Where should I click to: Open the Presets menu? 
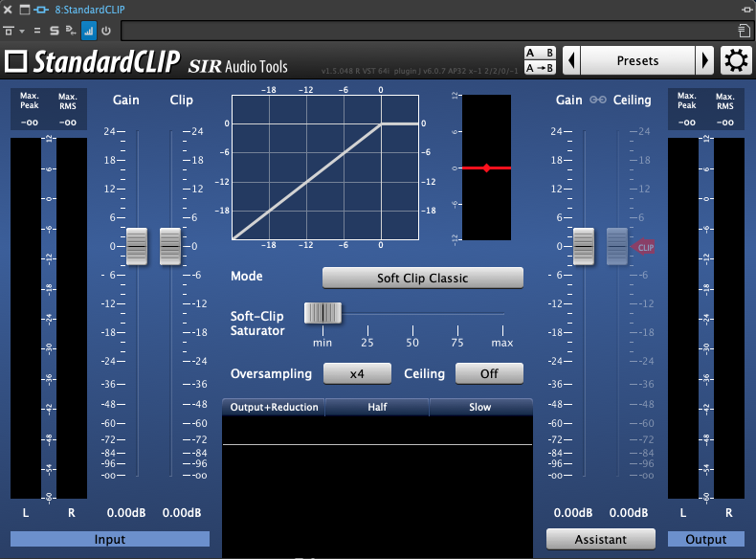pos(638,60)
